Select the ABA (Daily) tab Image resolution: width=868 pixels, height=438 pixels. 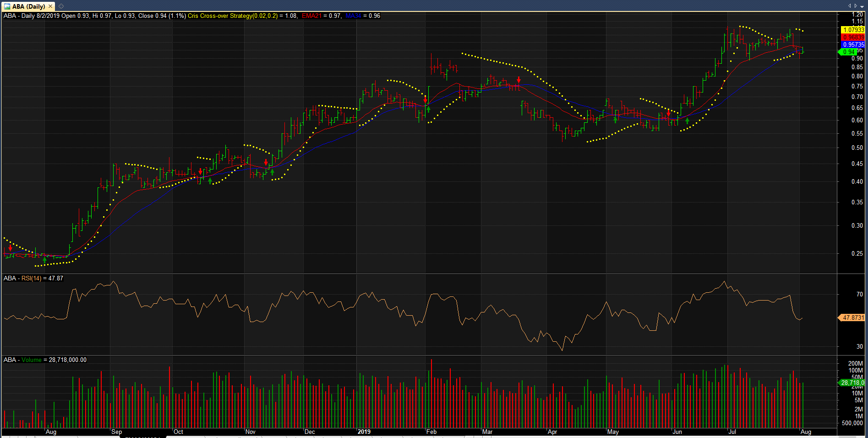click(28, 6)
